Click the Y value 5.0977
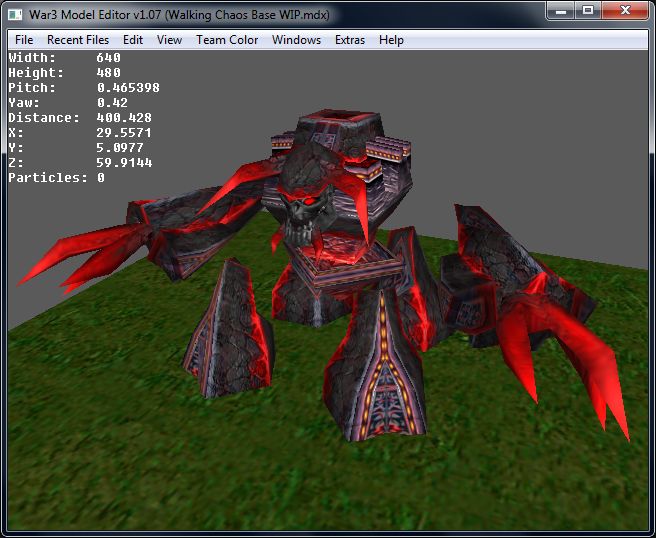The height and width of the screenshot is (538, 656). [x=120, y=148]
